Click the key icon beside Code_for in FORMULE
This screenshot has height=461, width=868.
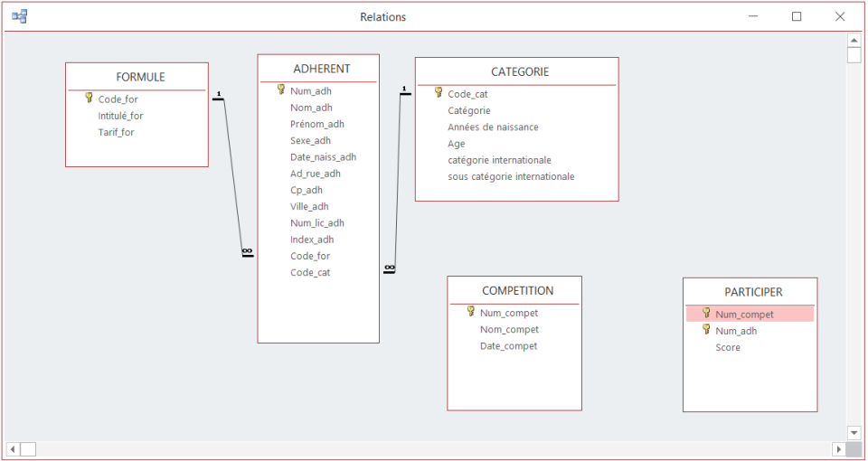coord(90,98)
